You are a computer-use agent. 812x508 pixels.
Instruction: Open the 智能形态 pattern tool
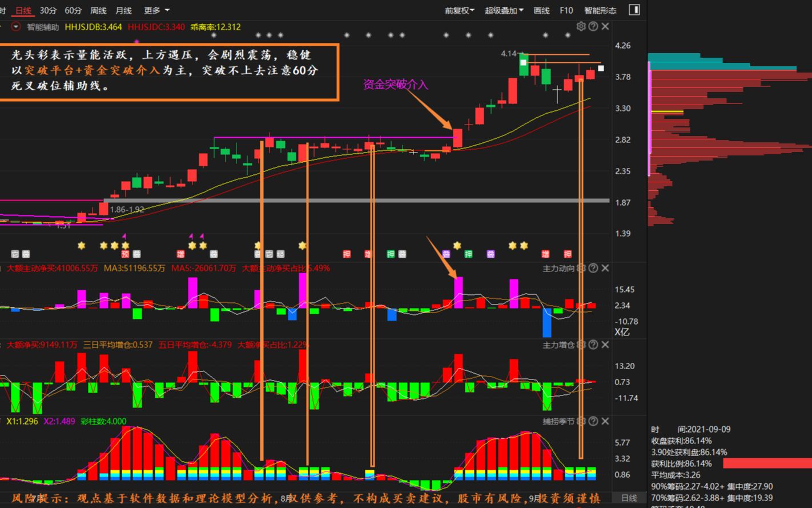pos(600,10)
